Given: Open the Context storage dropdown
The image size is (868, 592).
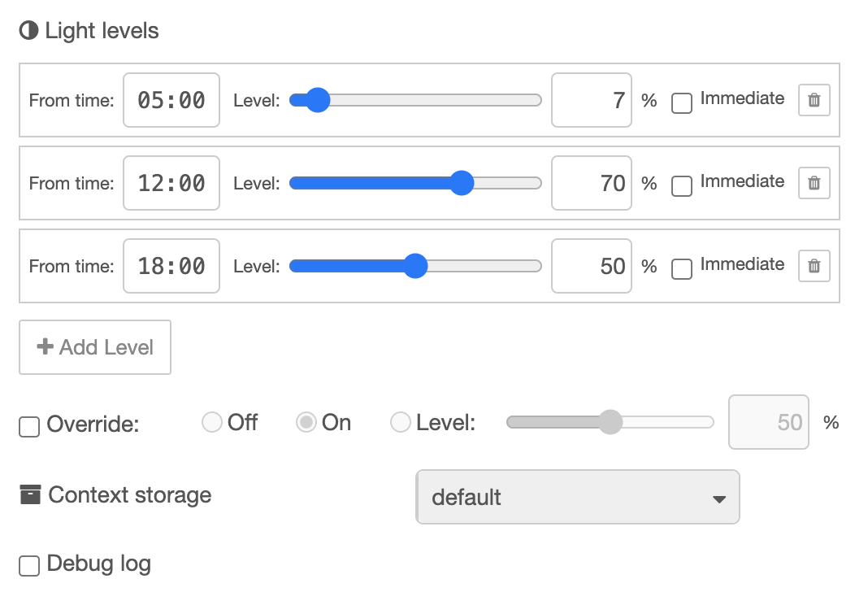Looking at the screenshot, I should pos(577,497).
